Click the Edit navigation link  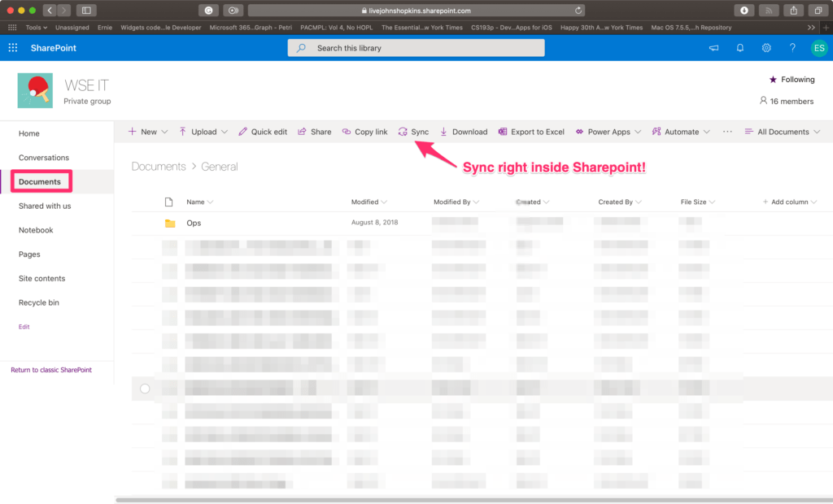(24, 327)
